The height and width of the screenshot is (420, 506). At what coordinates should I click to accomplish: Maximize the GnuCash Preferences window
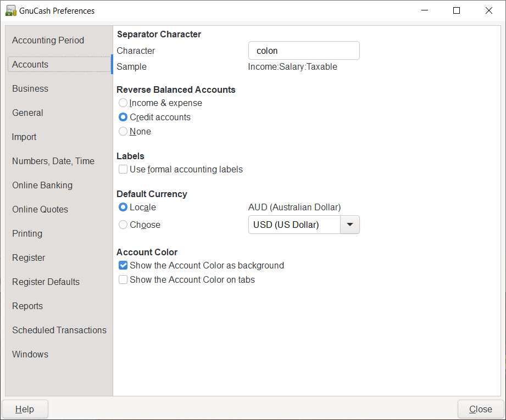(456, 10)
